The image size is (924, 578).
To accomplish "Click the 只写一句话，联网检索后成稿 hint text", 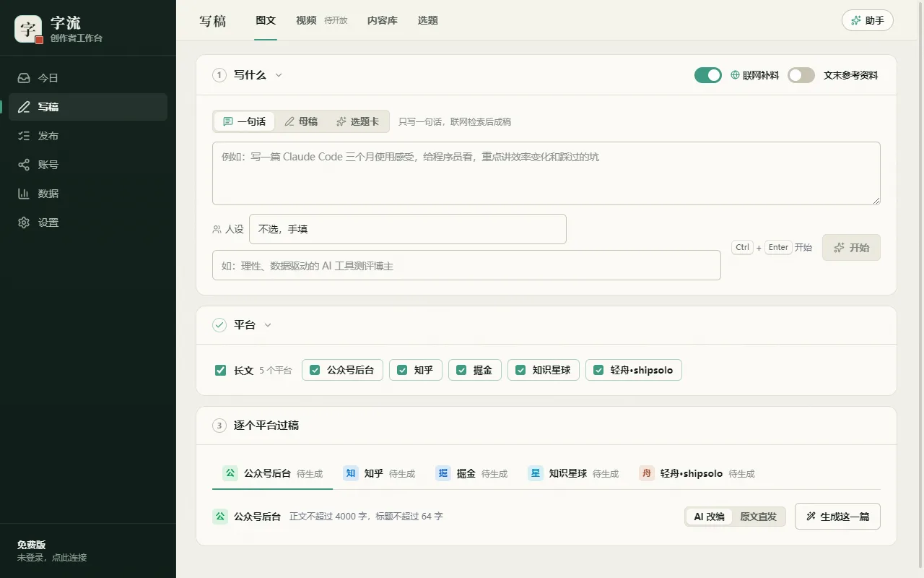I will pyautogui.click(x=455, y=122).
